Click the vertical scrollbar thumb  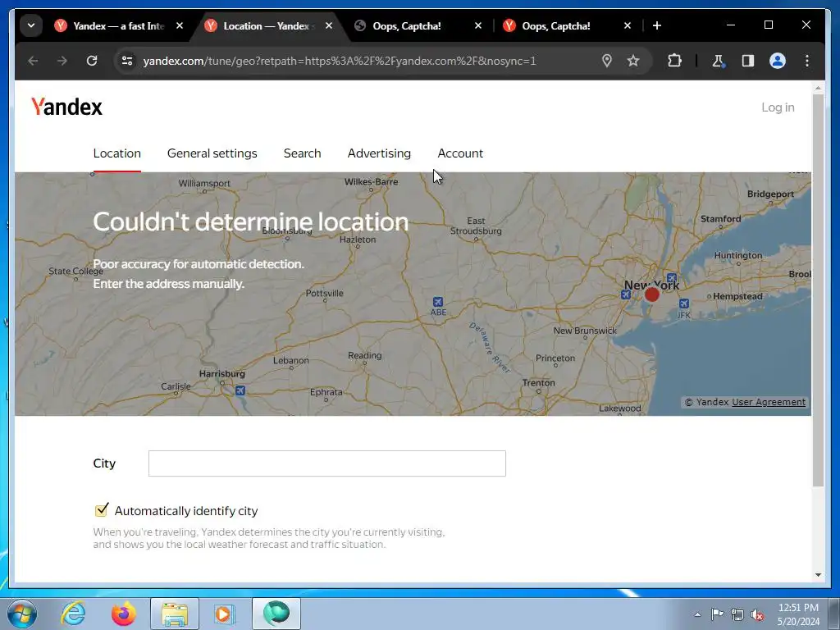point(818,290)
